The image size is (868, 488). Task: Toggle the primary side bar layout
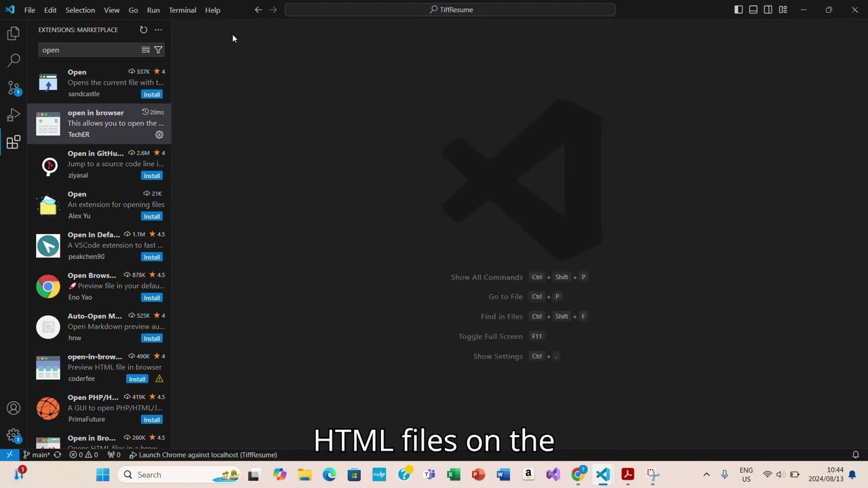pyautogui.click(x=738, y=9)
